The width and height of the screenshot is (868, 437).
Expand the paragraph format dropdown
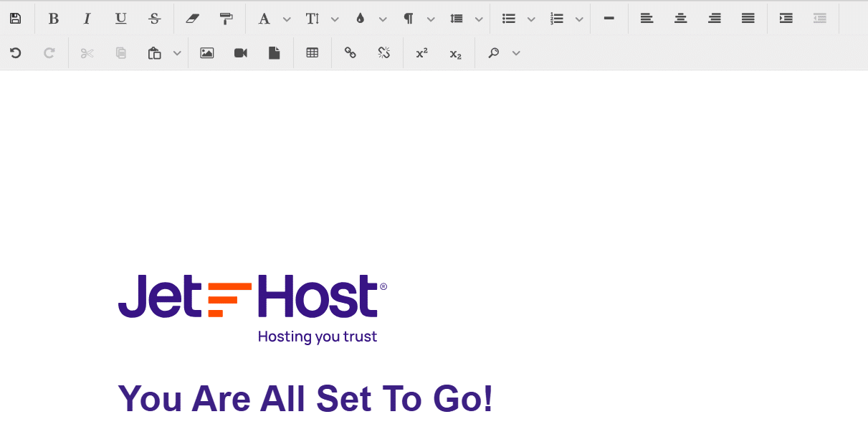point(430,19)
